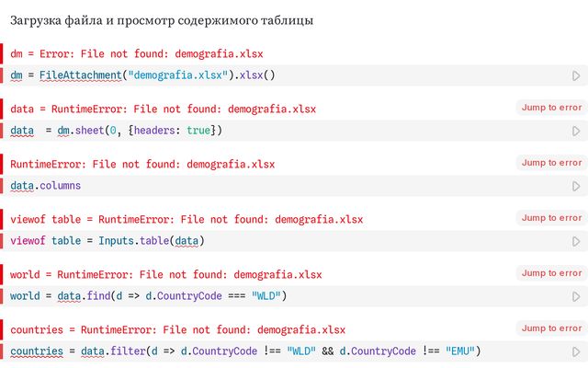Jump to error for viewof table cell
588x368 pixels.
tap(551, 218)
